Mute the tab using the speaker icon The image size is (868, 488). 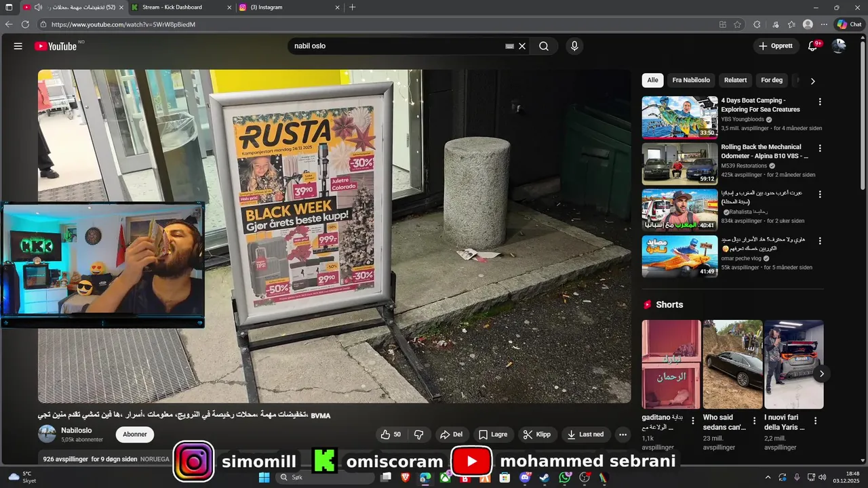(38, 7)
